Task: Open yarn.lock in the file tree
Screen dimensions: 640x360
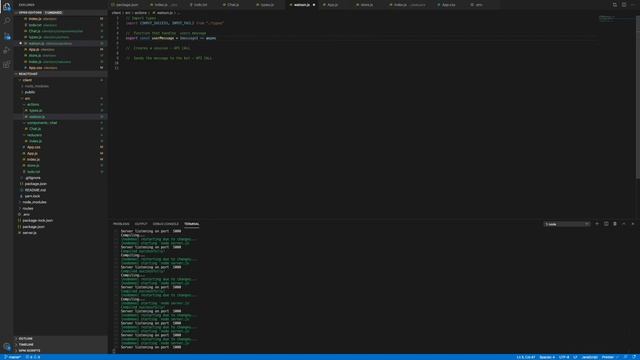Action: 60,196
